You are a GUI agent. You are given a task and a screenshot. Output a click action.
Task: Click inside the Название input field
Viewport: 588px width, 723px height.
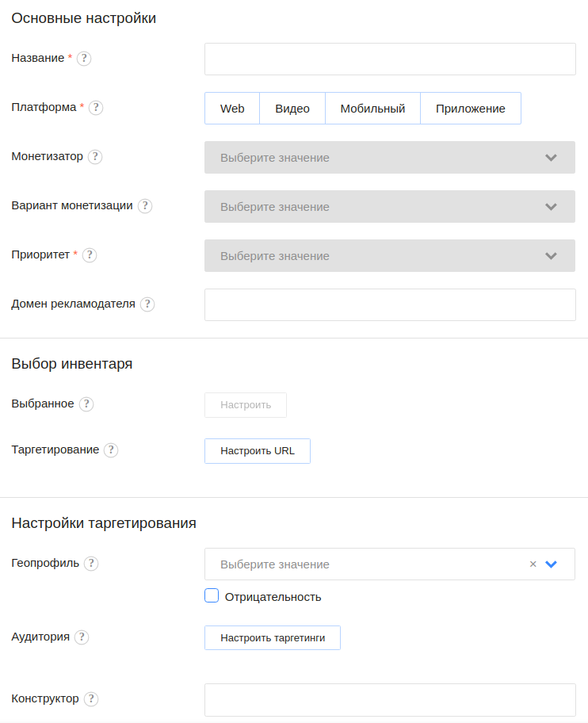[390, 59]
